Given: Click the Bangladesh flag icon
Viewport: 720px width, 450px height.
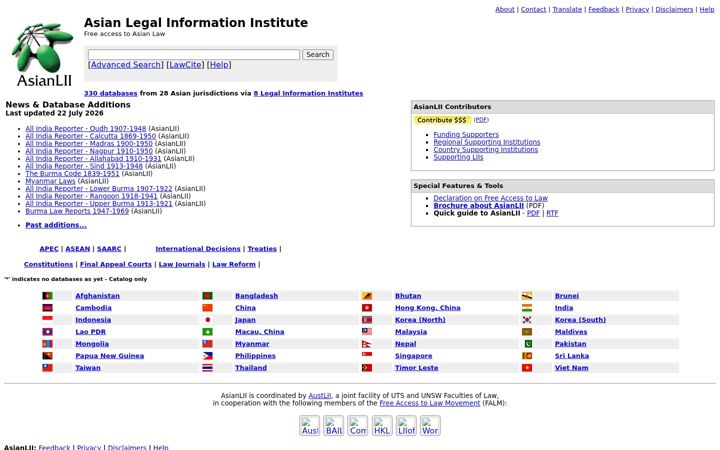Looking at the screenshot, I should 207,296.
